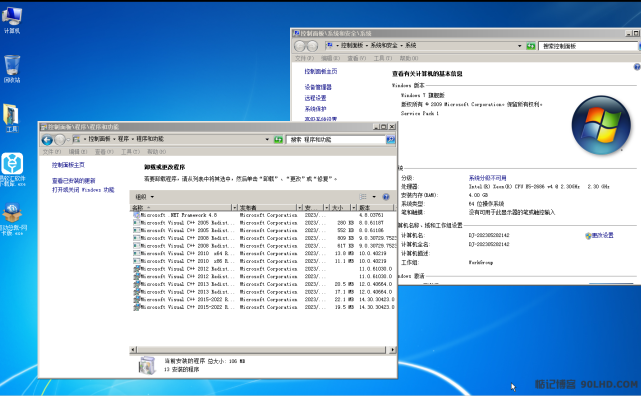The image size is (641, 396).
Task: Go back in the 程序和功能 window
Action: point(47,140)
